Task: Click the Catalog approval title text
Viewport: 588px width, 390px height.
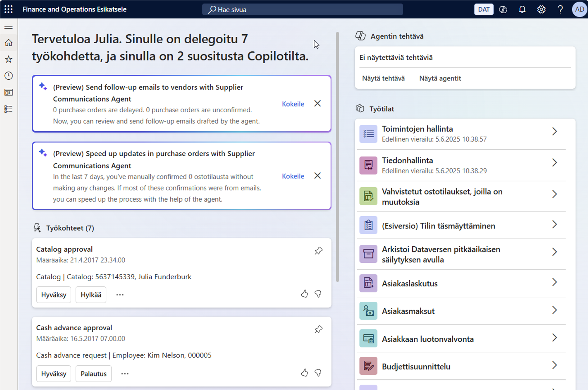Action: [64, 249]
